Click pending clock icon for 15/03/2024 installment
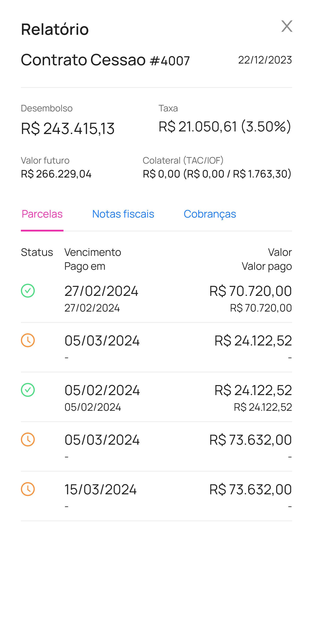 pos(28,489)
